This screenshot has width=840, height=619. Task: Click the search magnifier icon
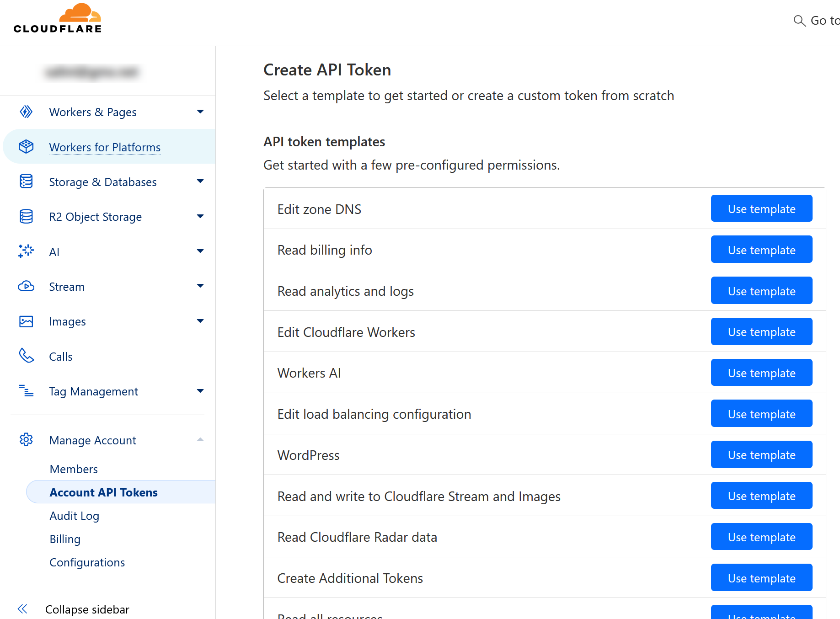799,21
